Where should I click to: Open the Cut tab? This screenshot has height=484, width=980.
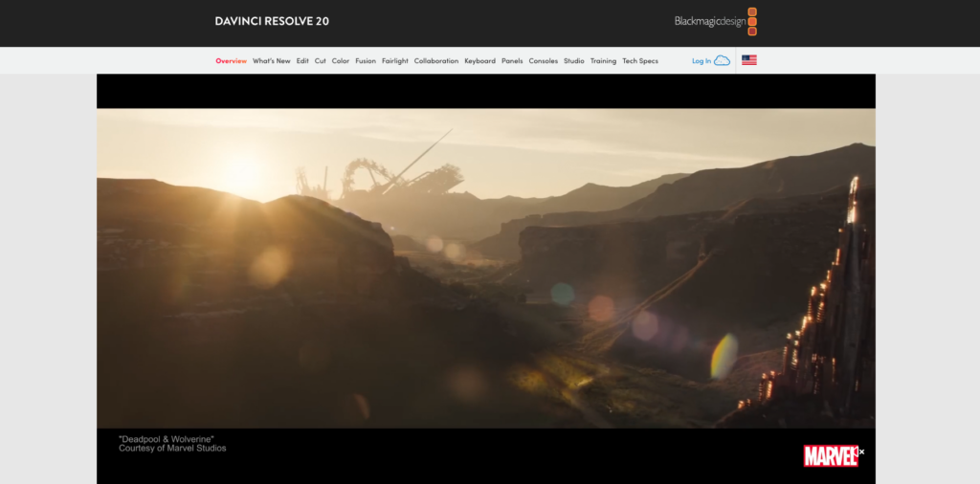(320, 61)
